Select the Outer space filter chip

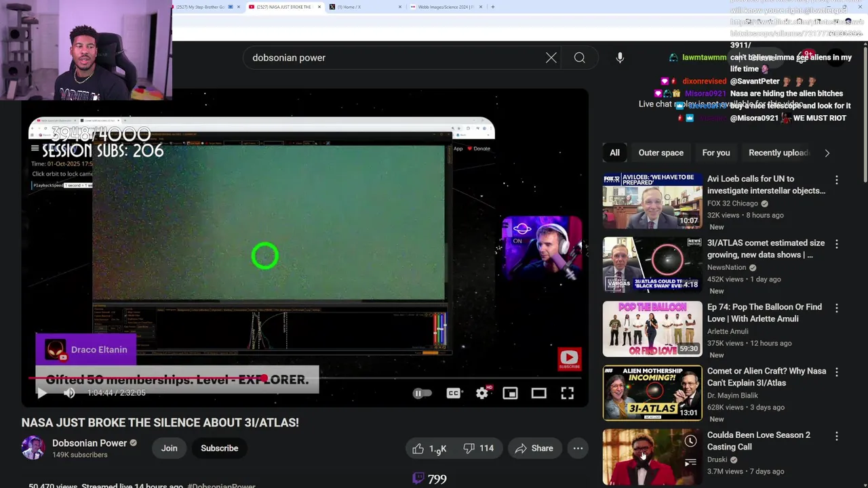coord(660,152)
